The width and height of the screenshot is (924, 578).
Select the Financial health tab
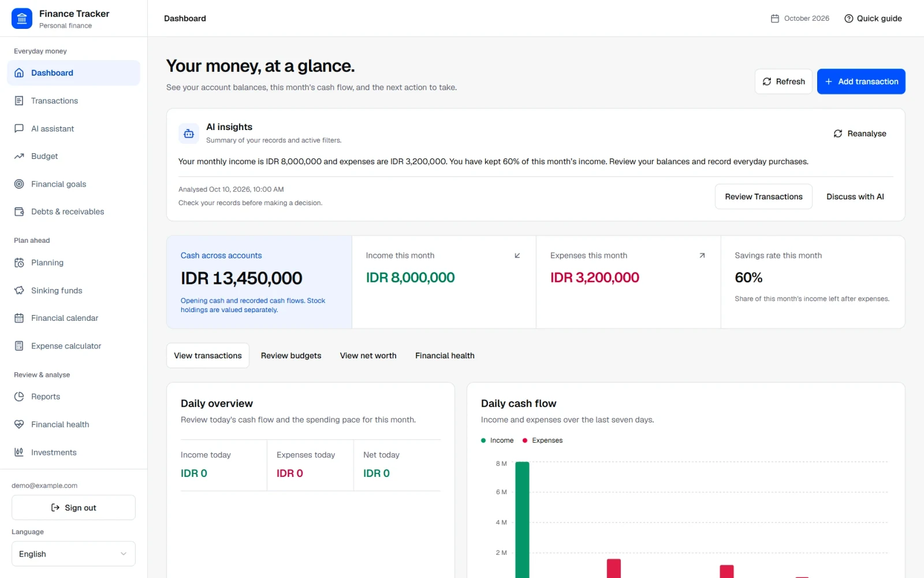(x=445, y=355)
